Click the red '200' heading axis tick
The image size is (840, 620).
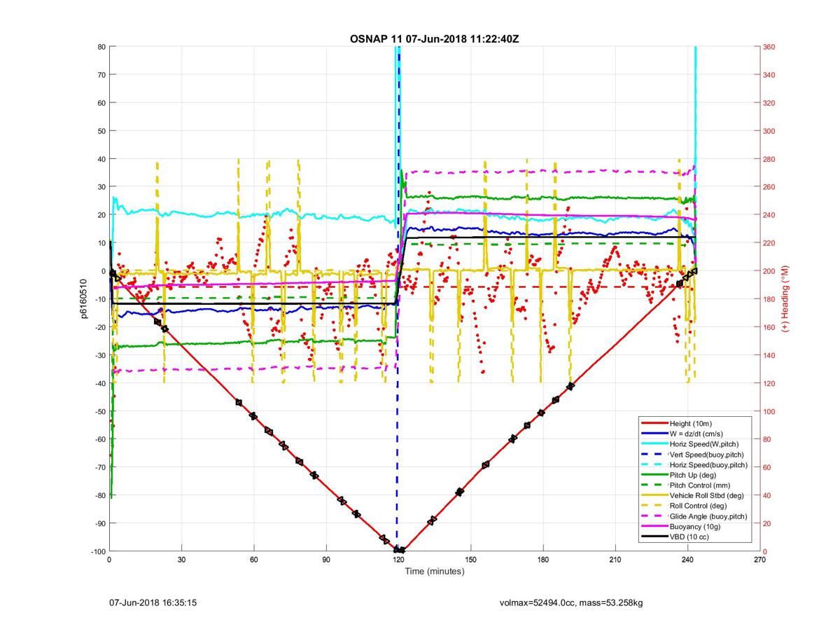769,271
